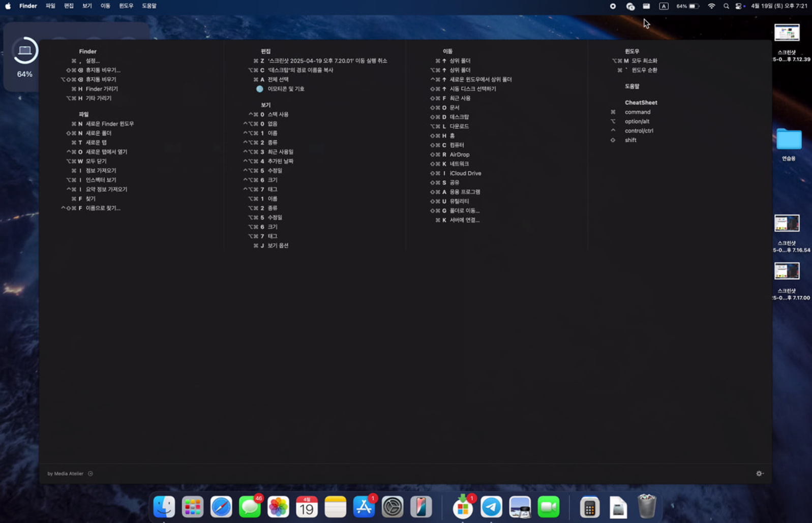Open the disk image document in Dock

click(x=618, y=507)
